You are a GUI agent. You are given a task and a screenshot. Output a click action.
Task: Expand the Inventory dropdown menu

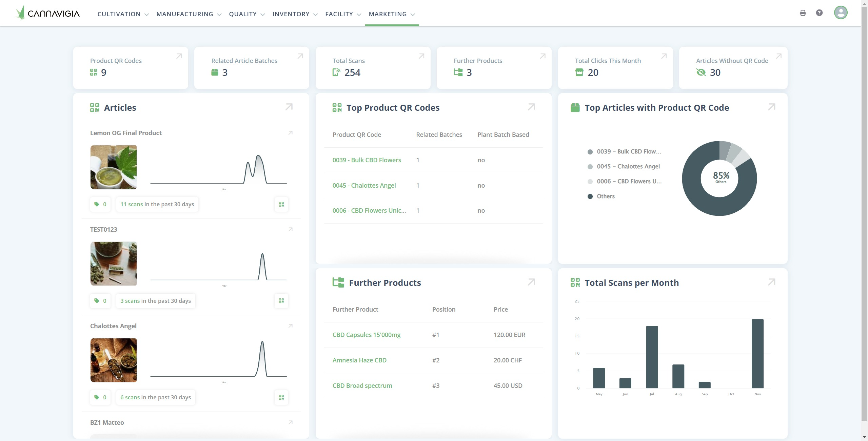(x=295, y=14)
